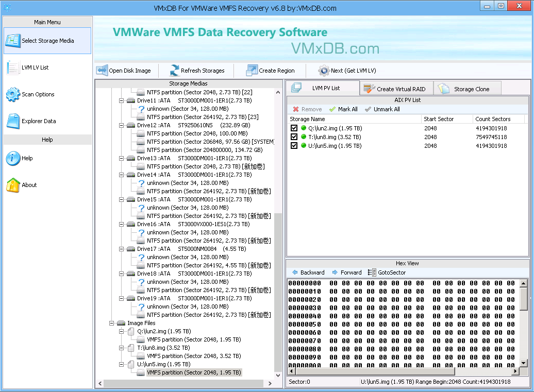Open Explorer Data icon
The height and width of the screenshot is (392, 534).
coord(13,121)
